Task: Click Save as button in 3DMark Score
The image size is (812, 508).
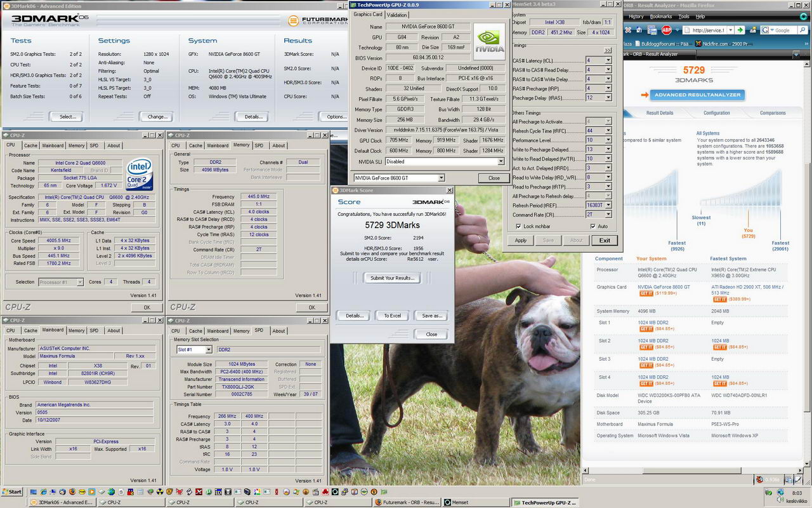Action: 431,316
